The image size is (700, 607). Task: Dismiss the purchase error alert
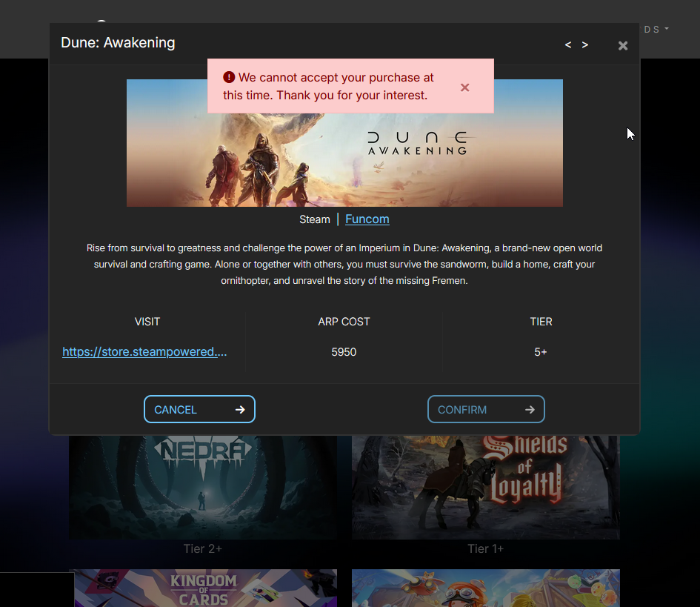pos(464,87)
